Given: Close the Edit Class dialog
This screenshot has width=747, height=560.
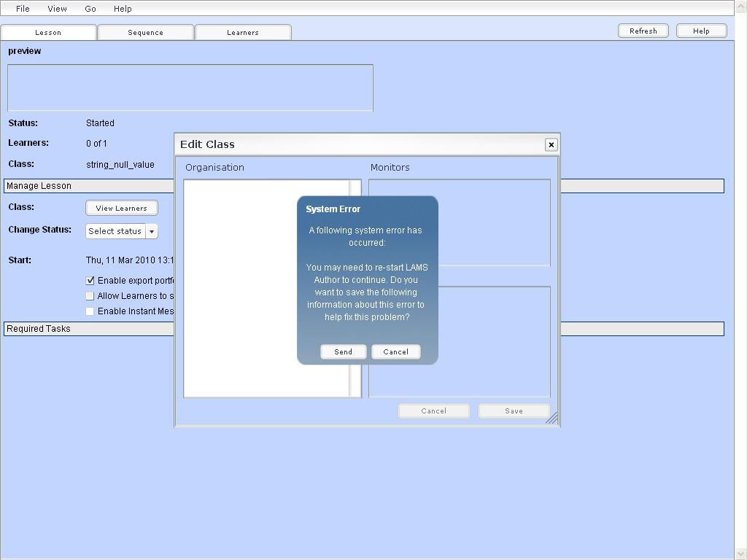Looking at the screenshot, I should click(551, 144).
